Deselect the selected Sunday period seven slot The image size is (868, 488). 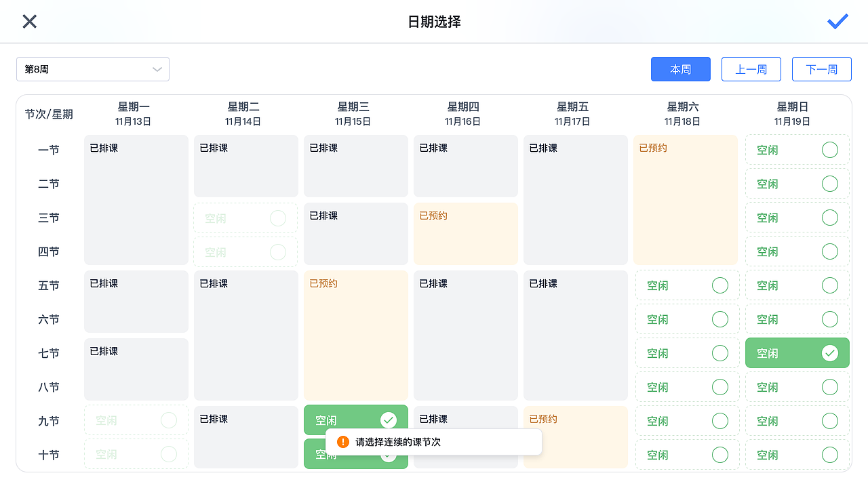[797, 352]
